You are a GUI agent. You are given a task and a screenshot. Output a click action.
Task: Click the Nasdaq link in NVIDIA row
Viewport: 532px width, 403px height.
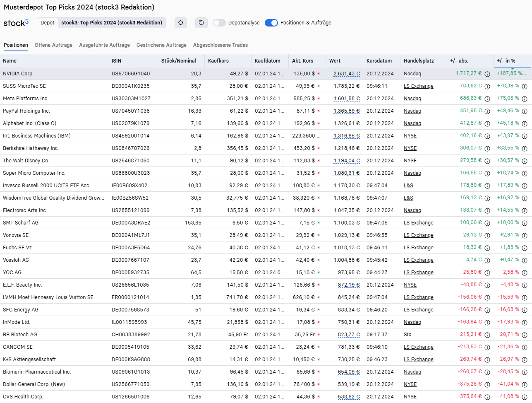[412, 74]
